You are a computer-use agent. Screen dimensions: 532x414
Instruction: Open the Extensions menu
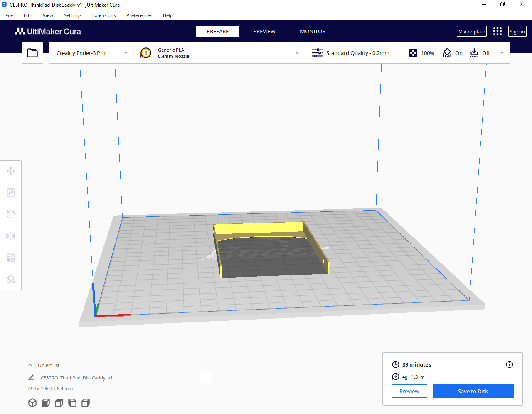pos(104,15)
